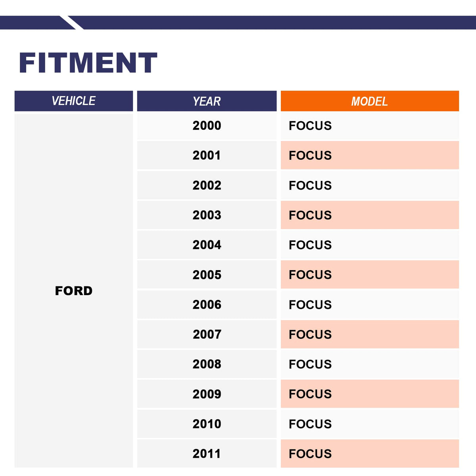
Task: Pick the 2005 year cell
Action: click(207, 274)
